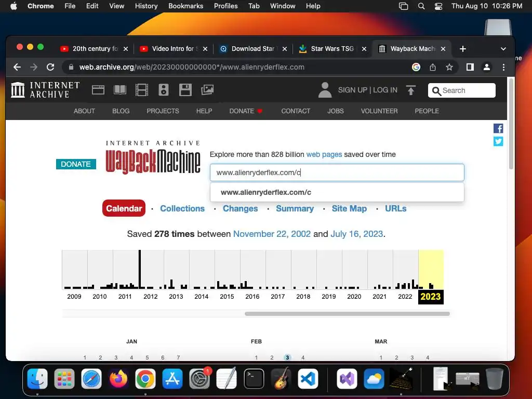Open Terminal from the dock

coord(254,378)
